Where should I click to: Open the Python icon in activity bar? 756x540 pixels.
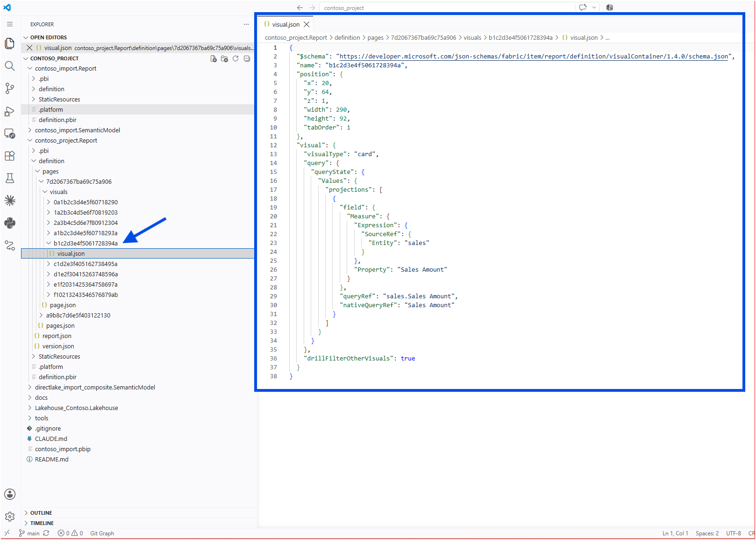pyautogui.click(x=10, y=223)
